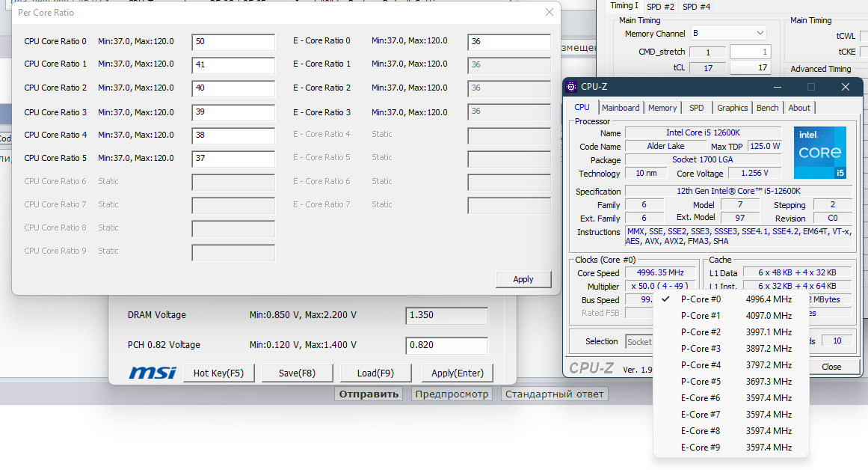The height and width of the screenshot is (470, 868).
Task: Select the CPU tab in CPU-Z
Action: click(582, 107)
